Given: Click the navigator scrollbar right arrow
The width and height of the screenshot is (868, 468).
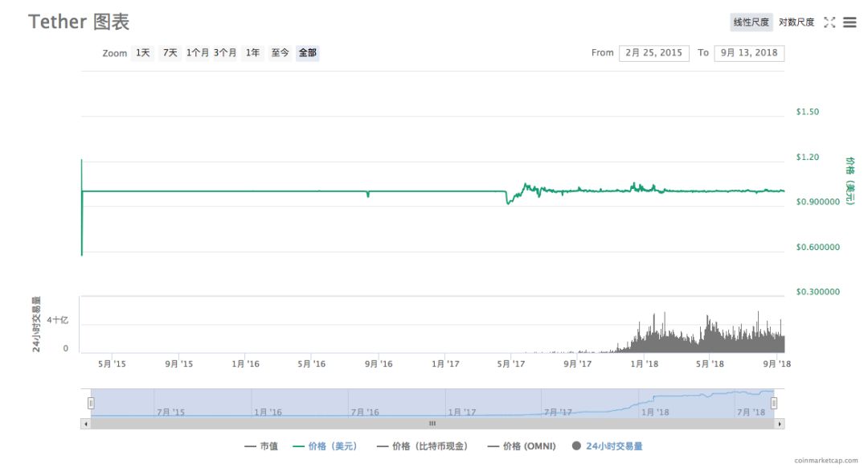Looking at the screenshot, I should tap(780, 424).
